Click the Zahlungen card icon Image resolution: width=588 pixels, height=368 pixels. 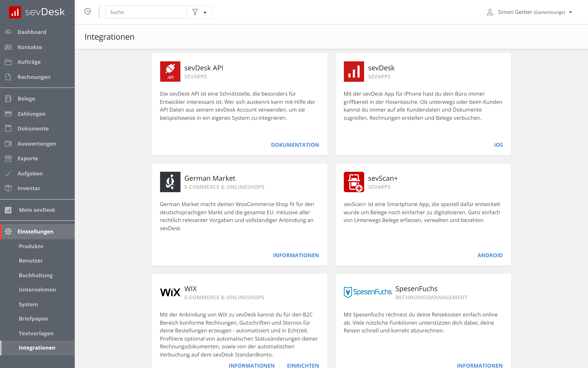click(x=8, y=114)
